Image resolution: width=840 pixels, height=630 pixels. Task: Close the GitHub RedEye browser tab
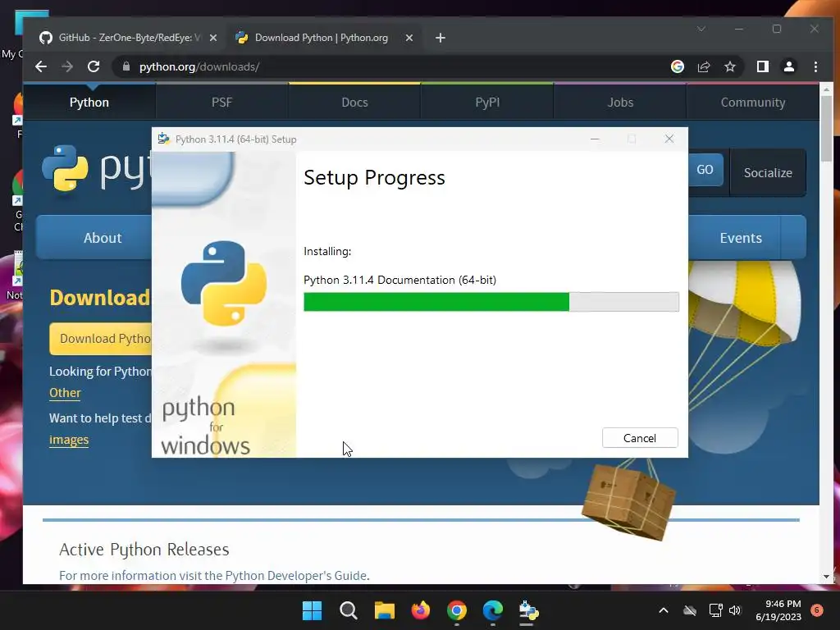[x=213, y=38]
